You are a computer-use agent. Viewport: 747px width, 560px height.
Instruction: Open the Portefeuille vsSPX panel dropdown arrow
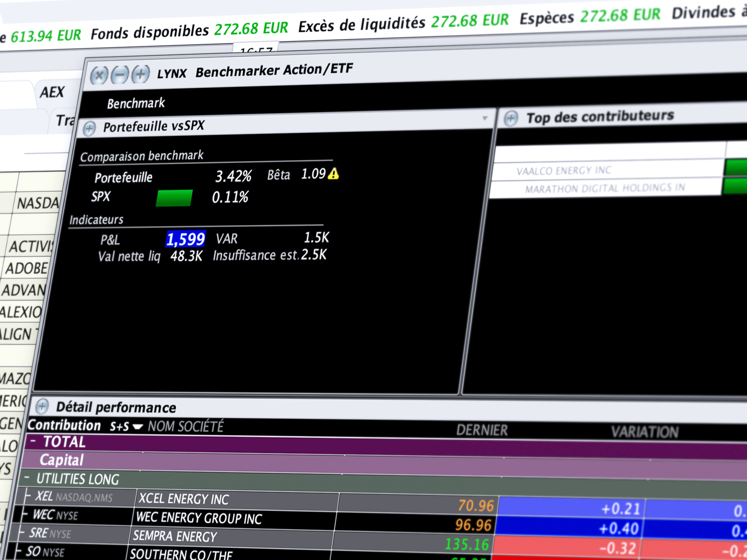[485, 118]
